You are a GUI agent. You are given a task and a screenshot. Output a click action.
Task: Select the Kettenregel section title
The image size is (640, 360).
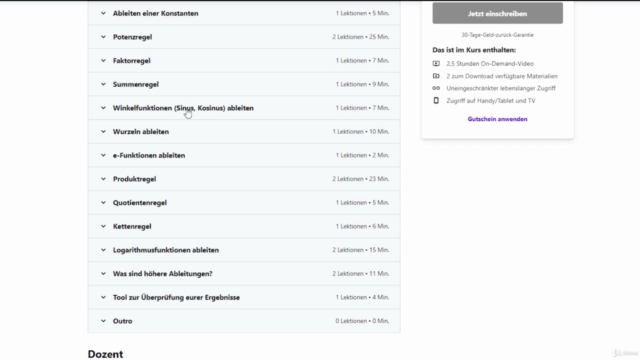point(132,227)
